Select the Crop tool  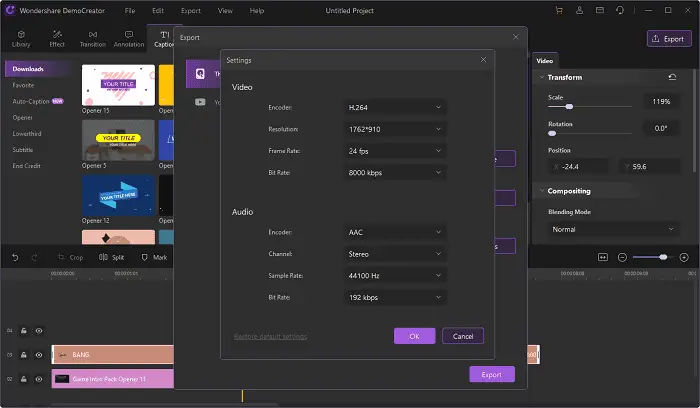coord(71,257)
